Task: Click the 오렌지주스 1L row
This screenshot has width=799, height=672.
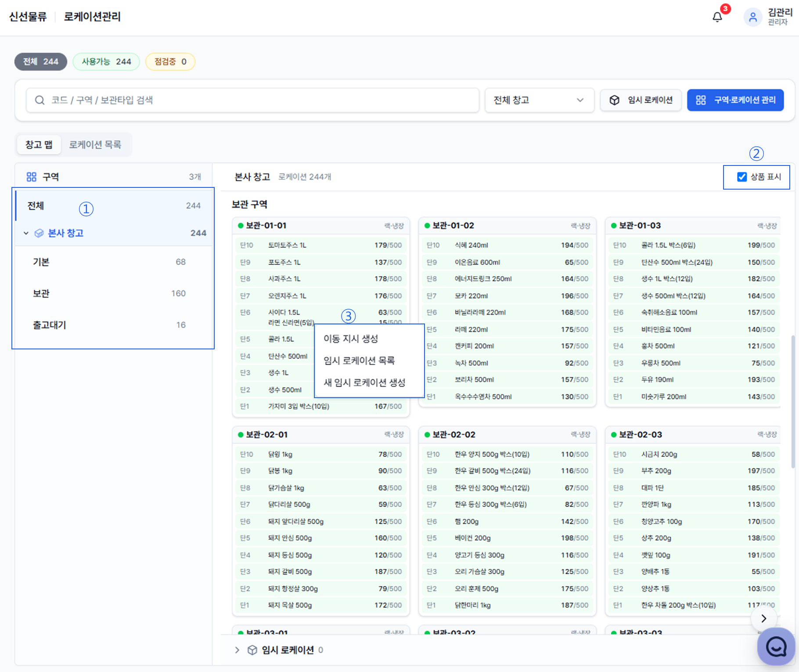Action: point(321,296)
